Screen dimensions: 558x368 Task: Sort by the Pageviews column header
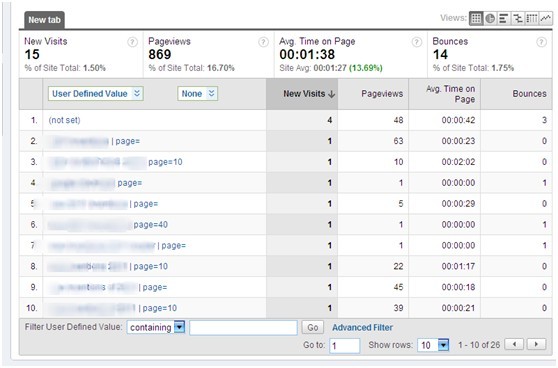point(382,94)
